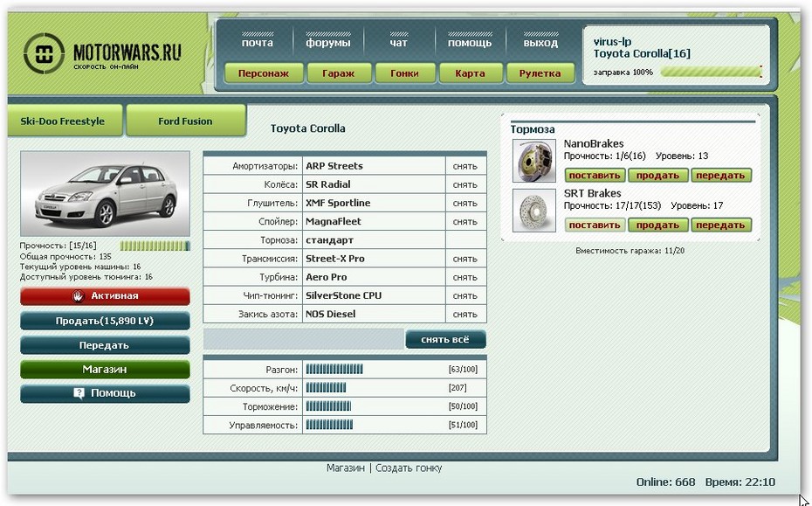Click the Скорость, км/ч speed bar

(326, 388)
